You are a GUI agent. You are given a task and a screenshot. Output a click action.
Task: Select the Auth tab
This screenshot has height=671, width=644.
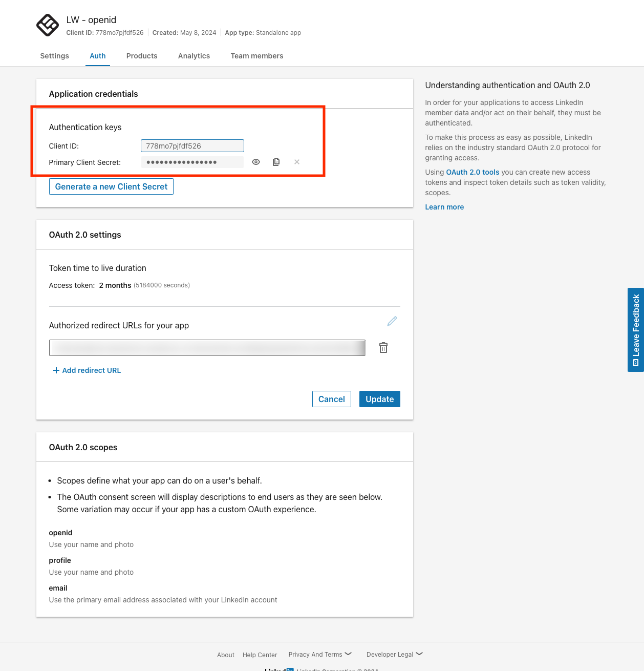(x=98, y=56)
